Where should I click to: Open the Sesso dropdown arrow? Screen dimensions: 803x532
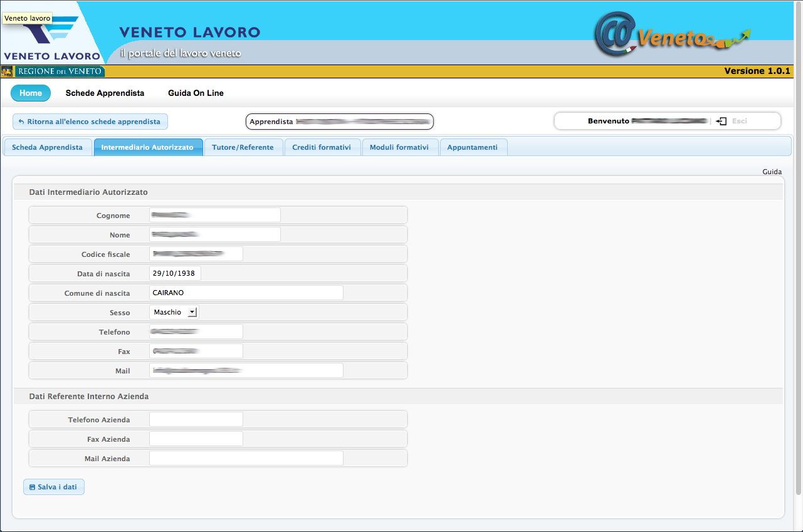tap(192, 312)
